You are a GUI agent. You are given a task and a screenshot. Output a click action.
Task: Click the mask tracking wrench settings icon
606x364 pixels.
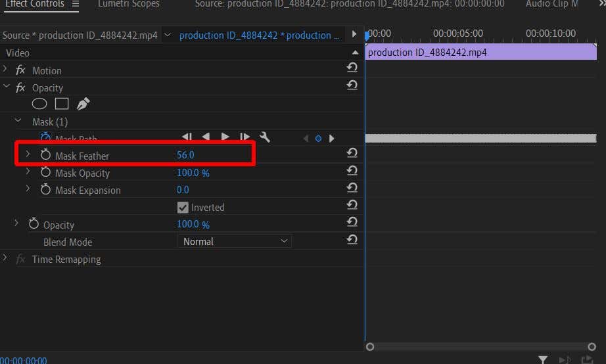(265, 137)
